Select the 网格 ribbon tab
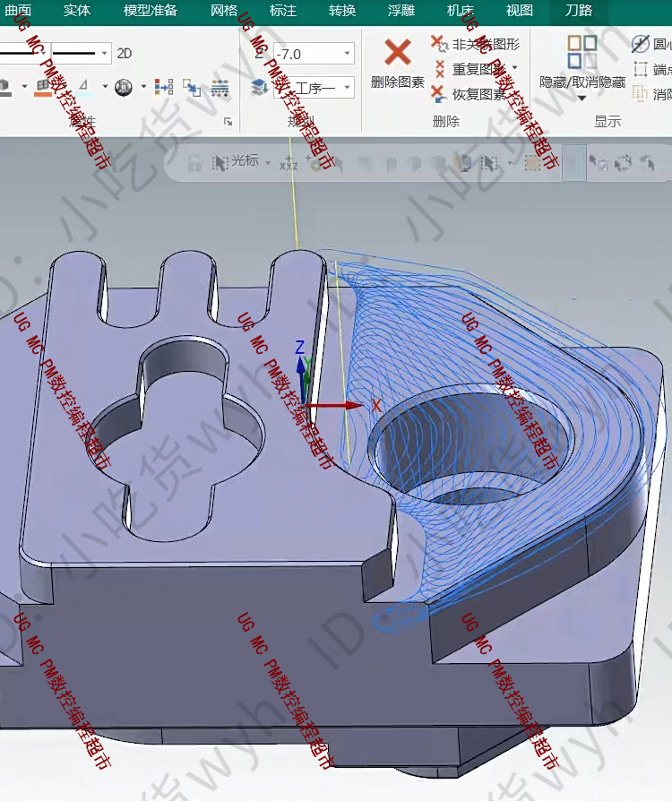Viewport: 672px width, 801px height. (x=224, y=10)
